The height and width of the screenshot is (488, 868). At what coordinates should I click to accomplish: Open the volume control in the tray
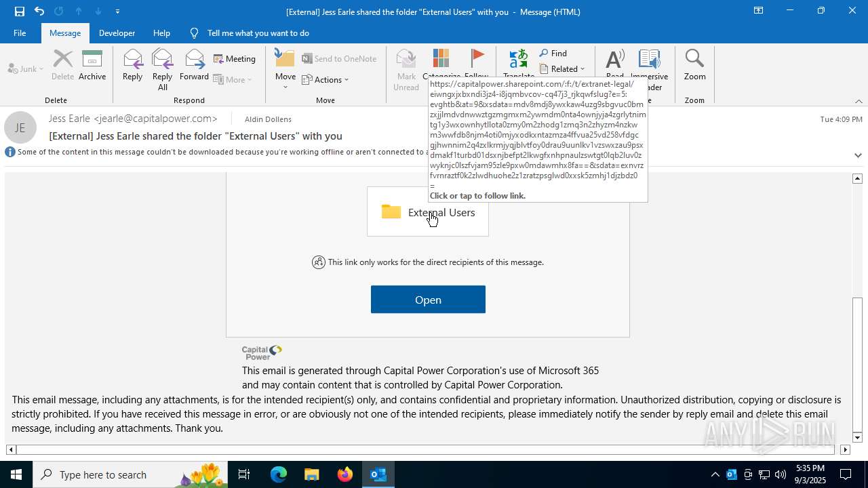(x=781, y=474)
